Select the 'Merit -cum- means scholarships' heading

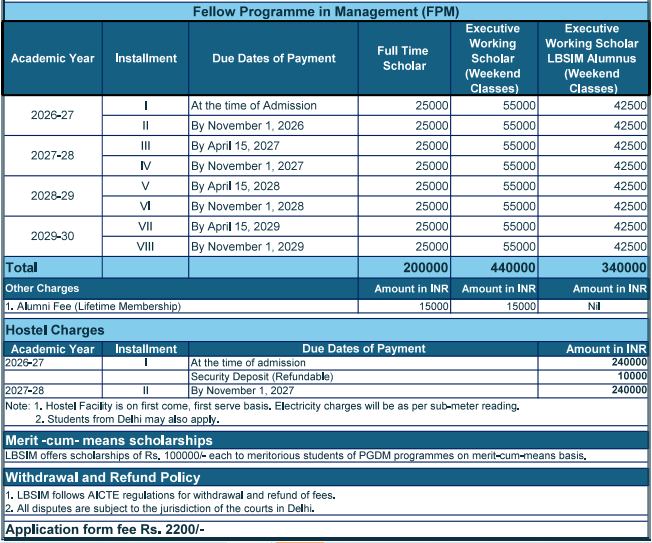coord(109,440)
